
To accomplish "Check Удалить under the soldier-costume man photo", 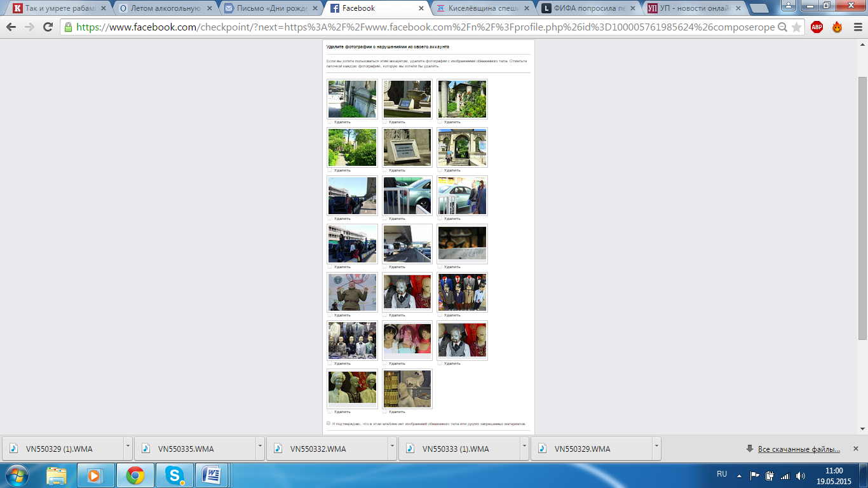I will pos(330,315).
